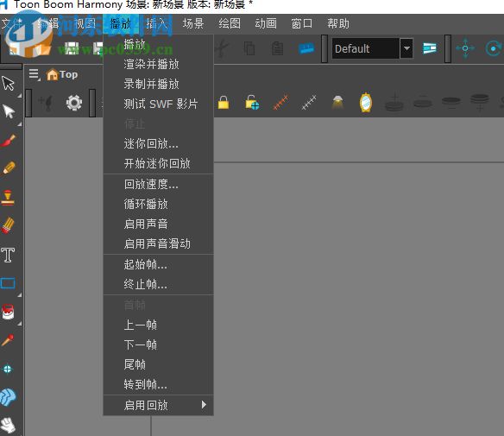
Task: Open the camera view gear settings
Action: point(74,103)
